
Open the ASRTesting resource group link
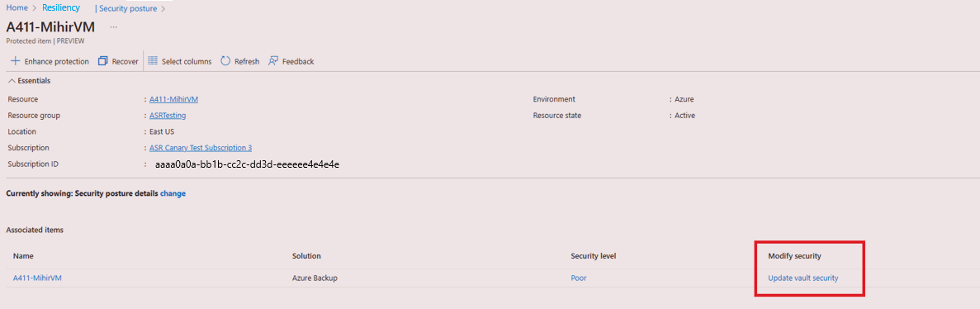tap(168, 116)
